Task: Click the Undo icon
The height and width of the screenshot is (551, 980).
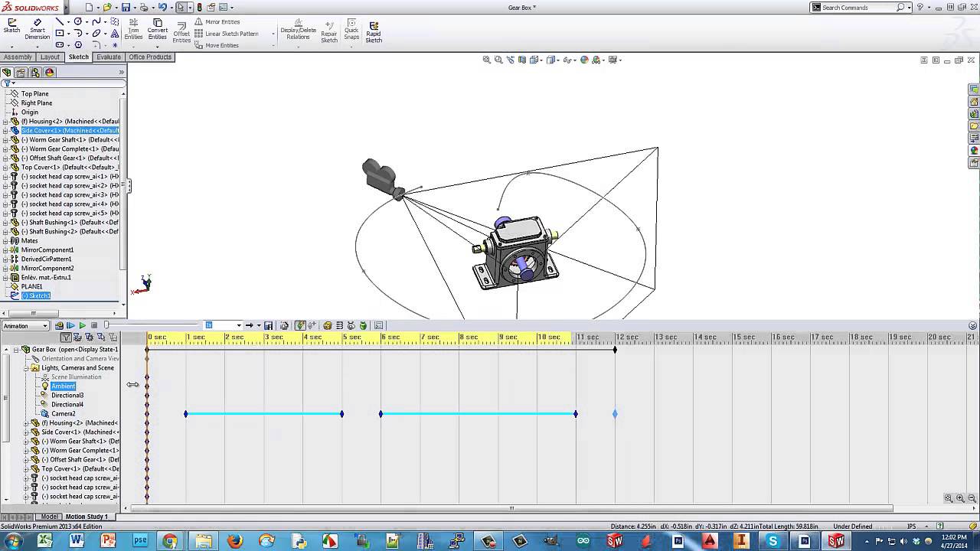Action: [x=162, y=8]
